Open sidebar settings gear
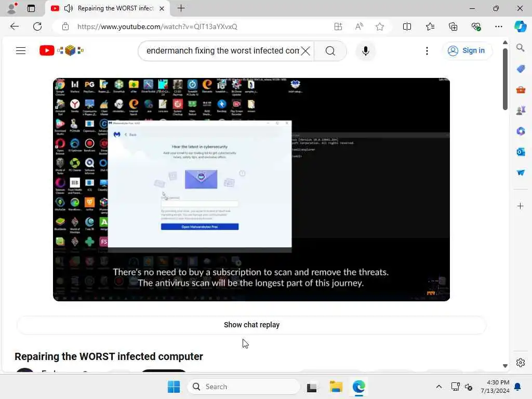The width and height of the screenshot is (532, 399). (520, 363)
